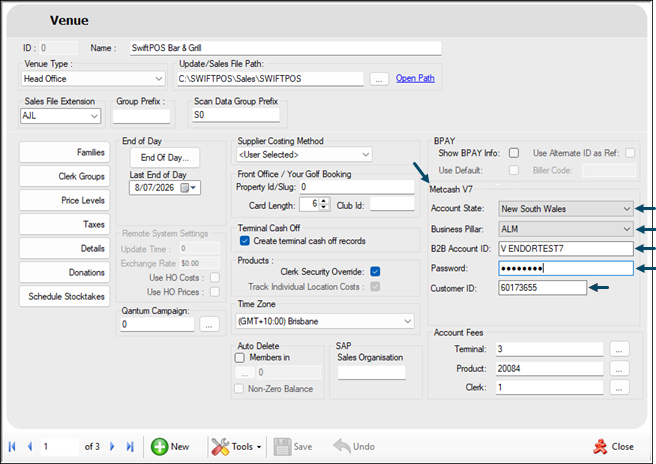656x464 pixels.
Task: Toggle the Non-Zero Balance checkbox
Action: (239, 389)
